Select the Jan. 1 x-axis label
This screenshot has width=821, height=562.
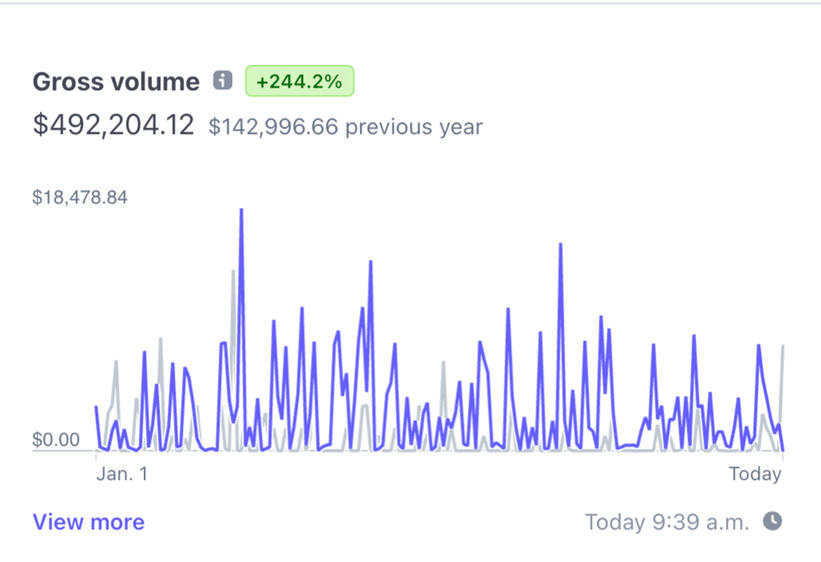click(x=121, y=474)
